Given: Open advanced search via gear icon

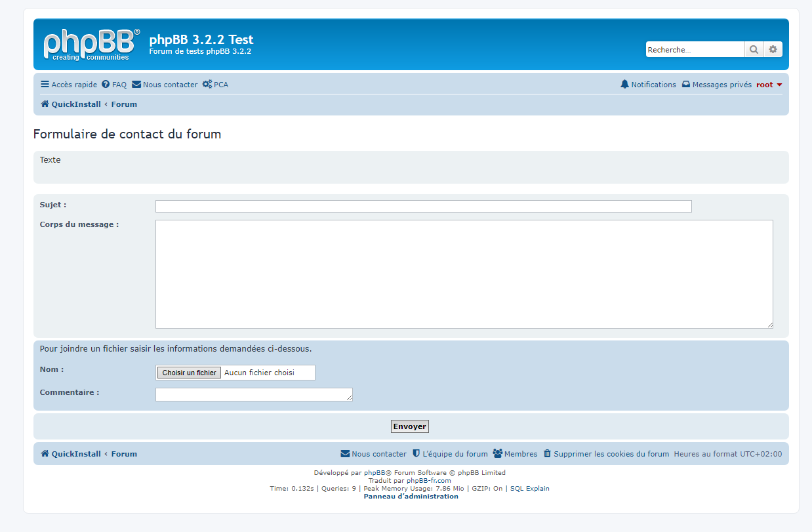Looking at the screenshot, I should pyautogui.click(x=773, y=50).
